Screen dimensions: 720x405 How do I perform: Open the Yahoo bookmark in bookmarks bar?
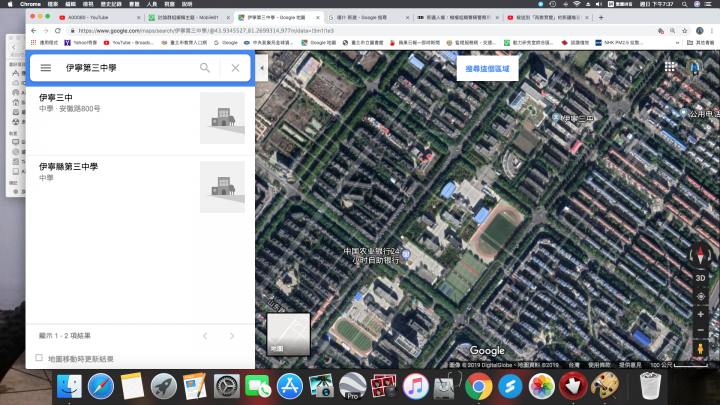(80, 43)
